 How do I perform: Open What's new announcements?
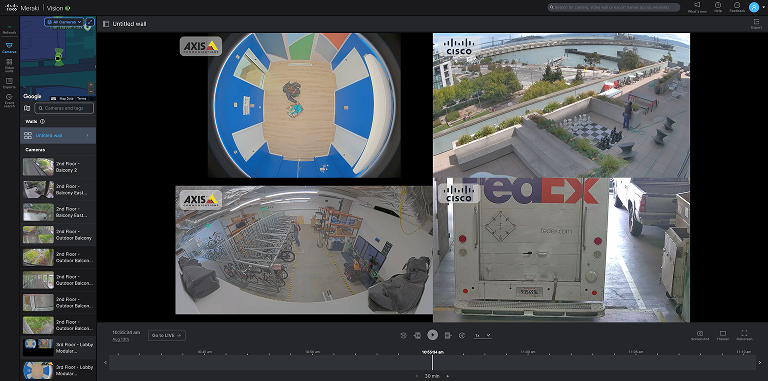[697, 7]
